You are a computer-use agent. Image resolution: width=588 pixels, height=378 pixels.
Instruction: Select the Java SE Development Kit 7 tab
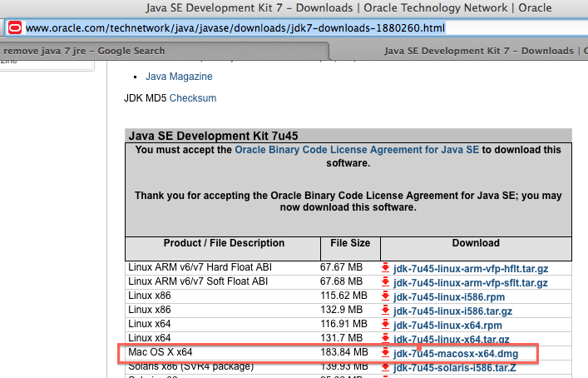point(478,51)
